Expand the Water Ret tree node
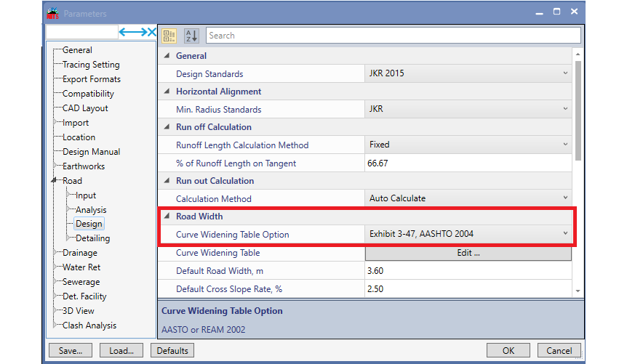This screenshot has height=364, width=627. [x=55, y=267]
